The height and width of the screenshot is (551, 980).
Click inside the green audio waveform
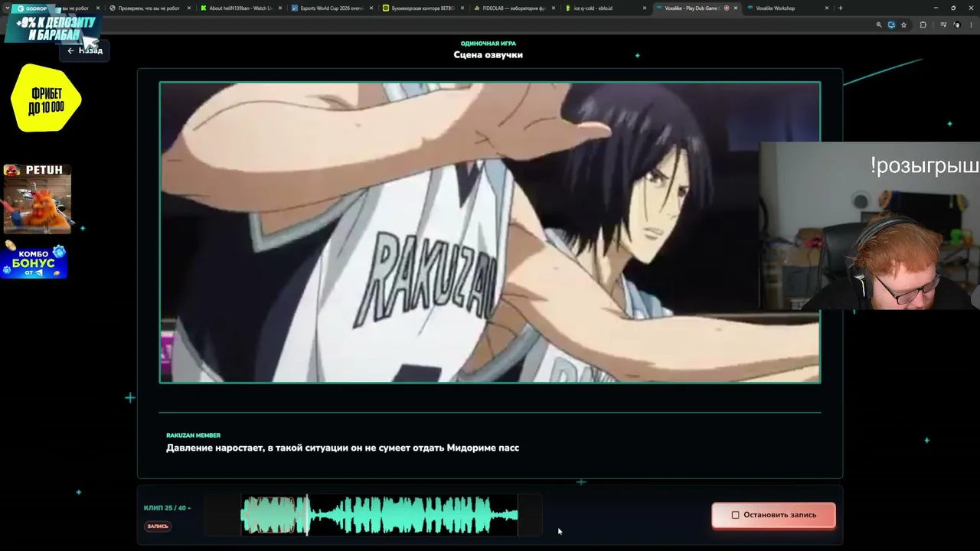379,514
